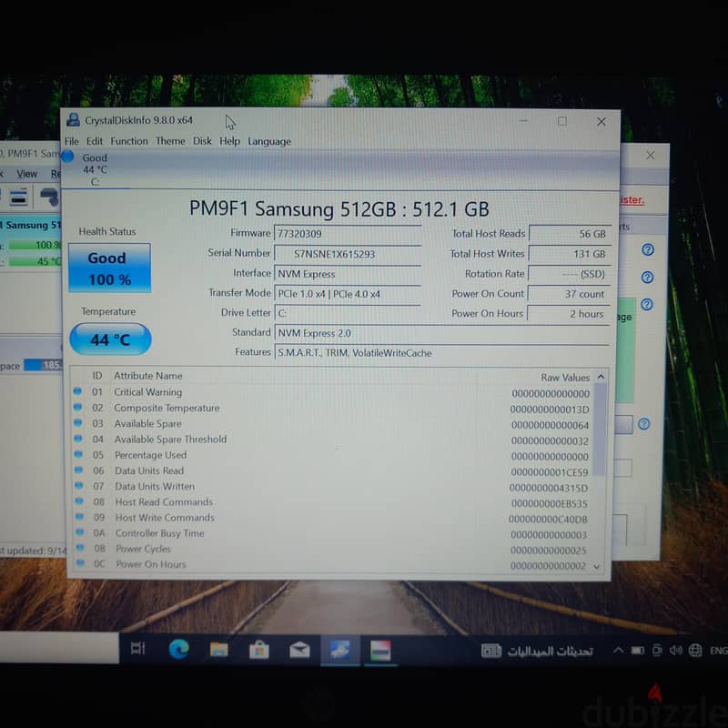Open the Mail app from the taskbar

pos(299,650)
